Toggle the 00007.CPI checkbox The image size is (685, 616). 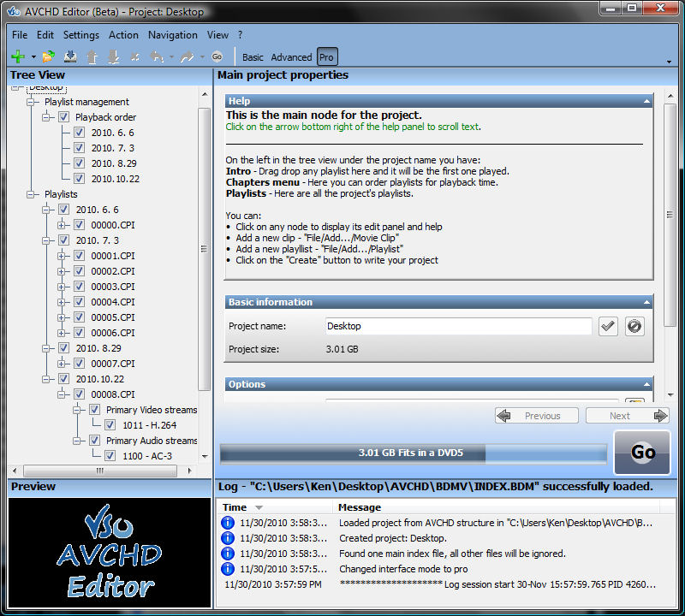click(79, 364)
